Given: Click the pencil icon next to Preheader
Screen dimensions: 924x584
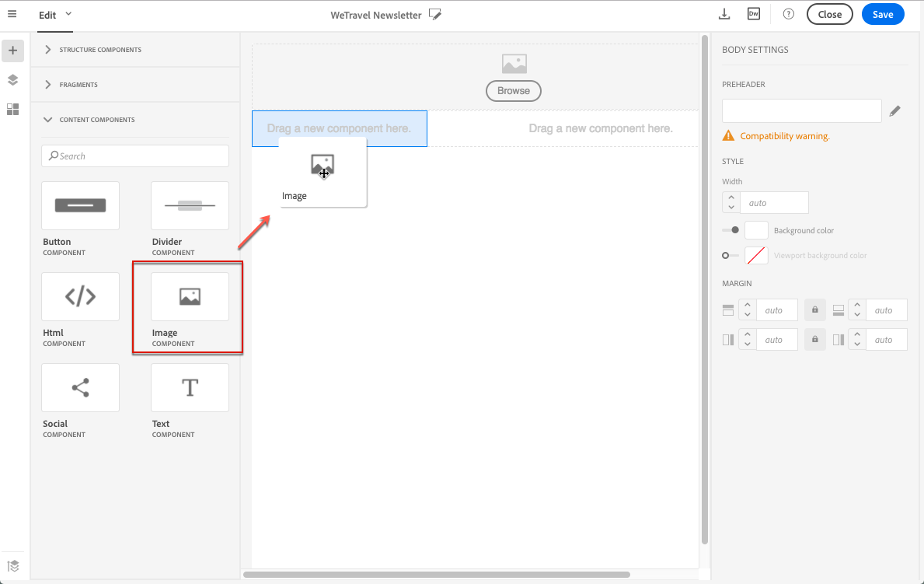Looking at the screenshot, I should coord(894,111).
